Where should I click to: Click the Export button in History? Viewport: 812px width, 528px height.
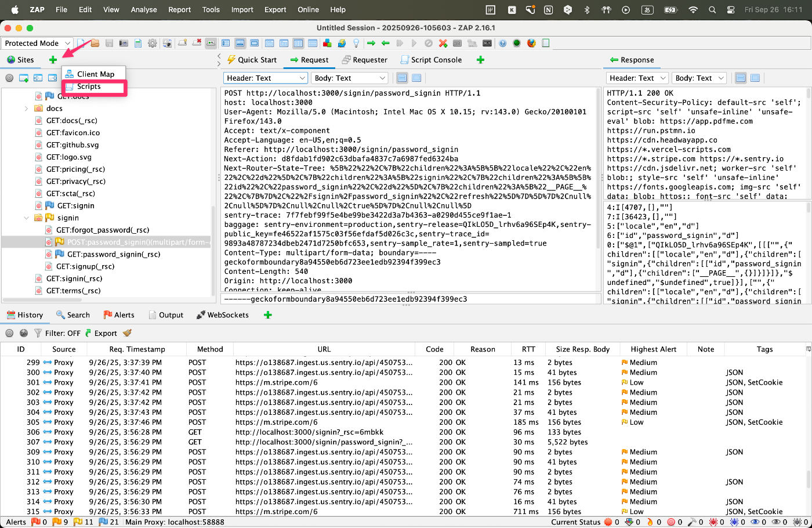[x=101, y=333]
